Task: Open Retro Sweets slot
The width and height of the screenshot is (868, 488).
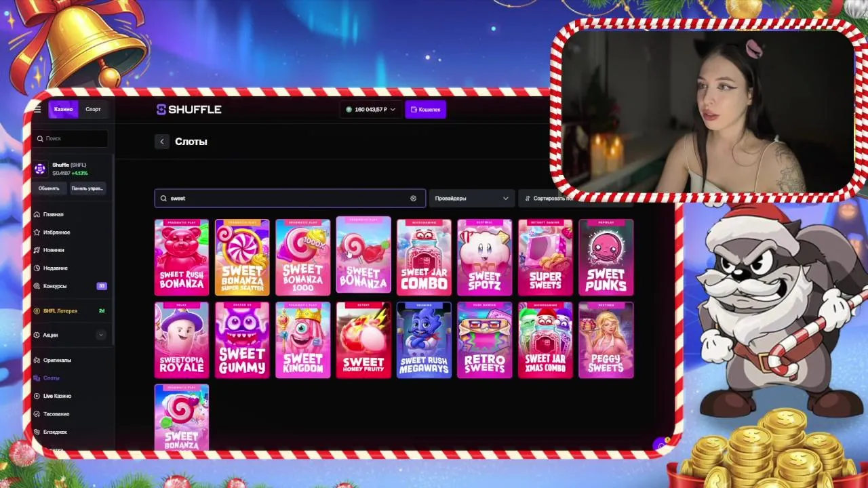Action: click(484, 340)
